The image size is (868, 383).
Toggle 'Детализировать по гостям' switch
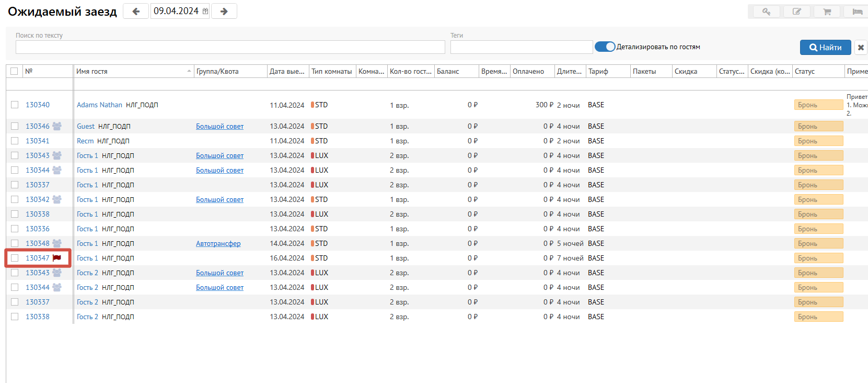pyautogui.click(x=605, y=47)
